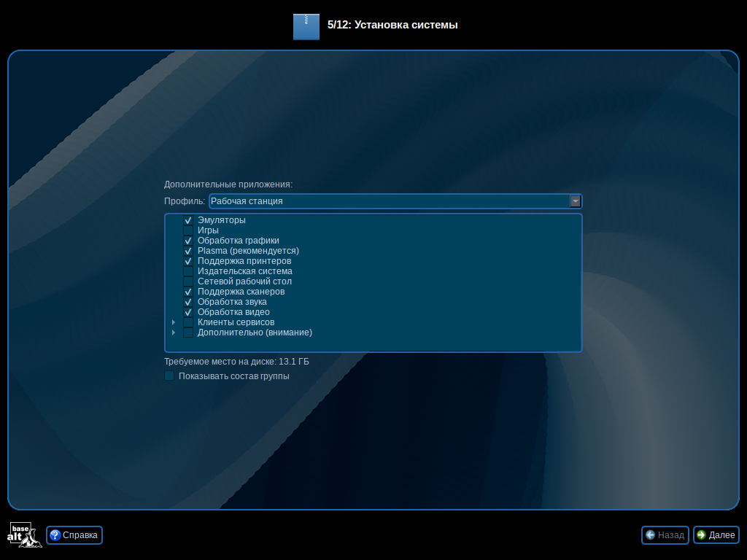The width and height of the screenshot is (747, 560).
Task: Click the package box icon in the title bar
Action: click(x=306, y=26)
